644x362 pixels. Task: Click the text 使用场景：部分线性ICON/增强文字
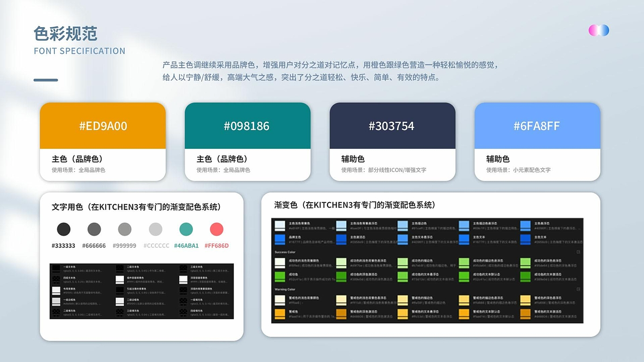click(x=384, y=170)
